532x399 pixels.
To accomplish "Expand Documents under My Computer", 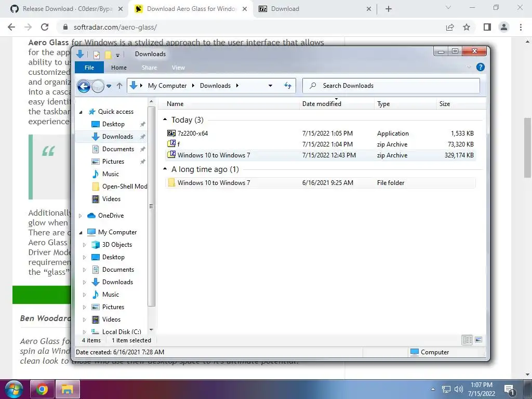I will coord(85,270).
